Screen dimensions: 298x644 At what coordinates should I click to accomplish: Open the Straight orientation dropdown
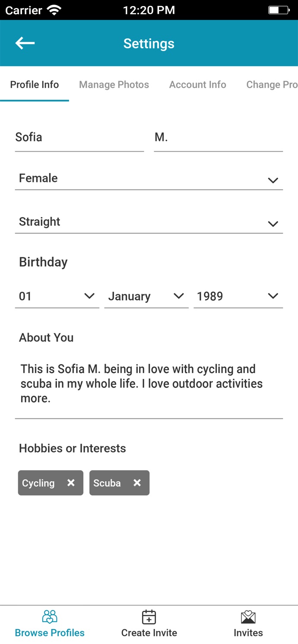149,222
